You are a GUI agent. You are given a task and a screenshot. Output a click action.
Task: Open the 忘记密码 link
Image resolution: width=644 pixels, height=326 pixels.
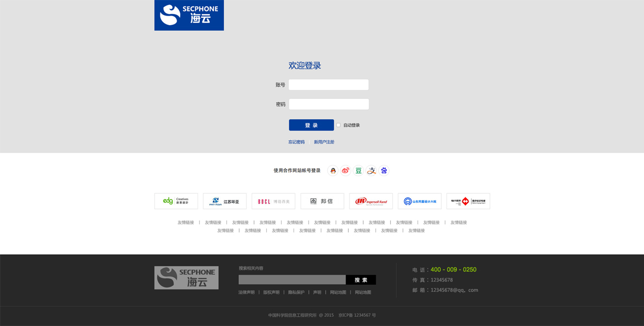tap(296, 142)
